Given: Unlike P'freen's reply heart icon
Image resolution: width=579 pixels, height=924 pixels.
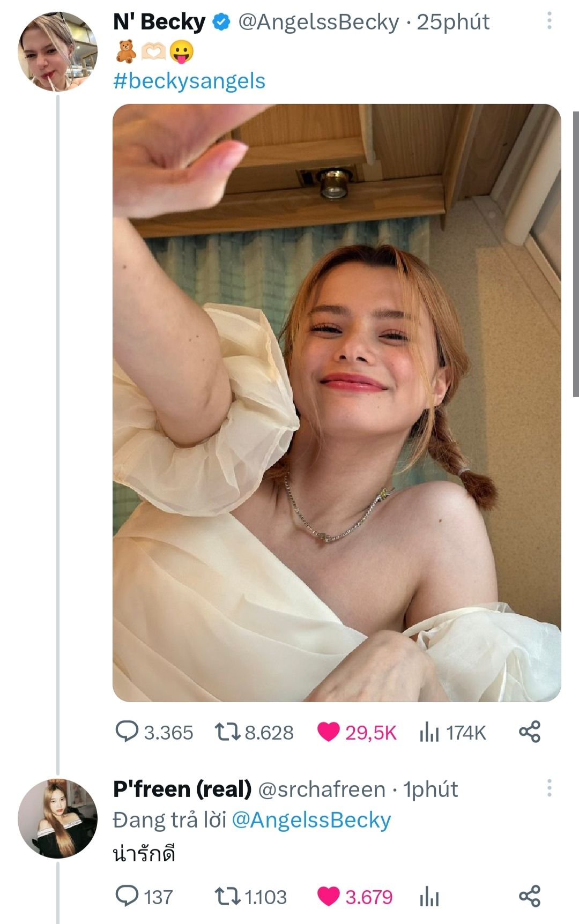Looking at the screenshot, I should pos(328,896).
